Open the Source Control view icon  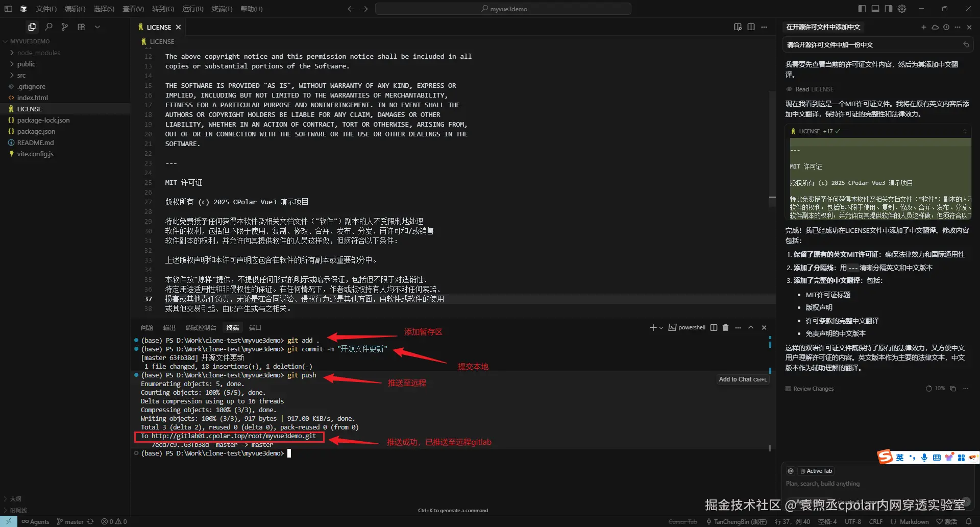pos(64,27)
